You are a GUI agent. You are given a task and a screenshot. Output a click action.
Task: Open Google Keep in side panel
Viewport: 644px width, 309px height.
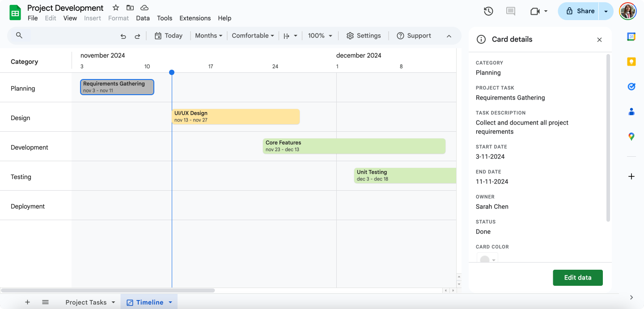coord(631,62)
